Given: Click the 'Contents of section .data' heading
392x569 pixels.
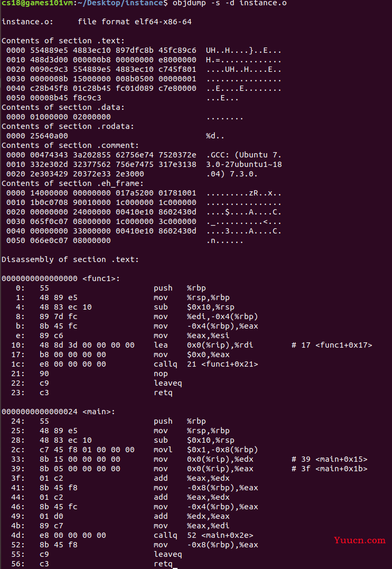Looking at the screenshot, I should 63,107.
